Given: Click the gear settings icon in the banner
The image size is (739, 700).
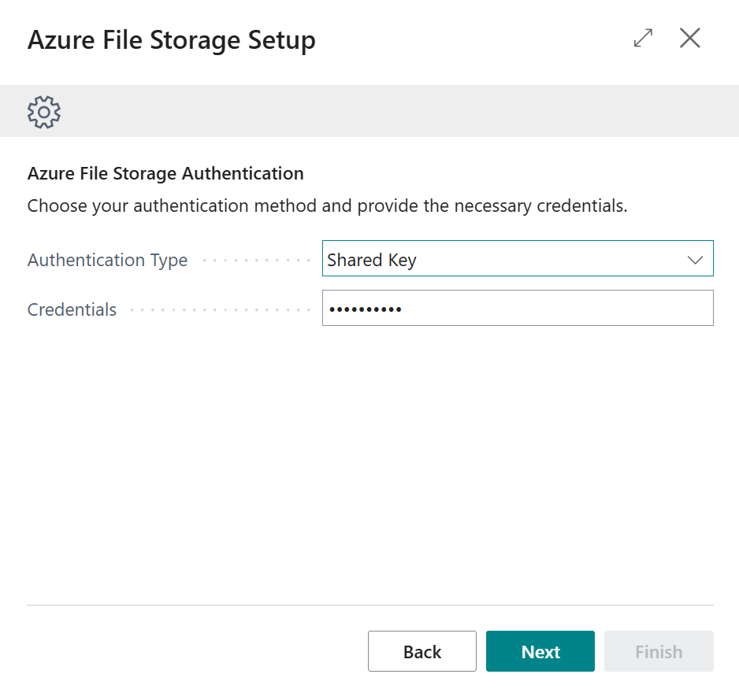Looking at the screenshot, I should [44, 112].
